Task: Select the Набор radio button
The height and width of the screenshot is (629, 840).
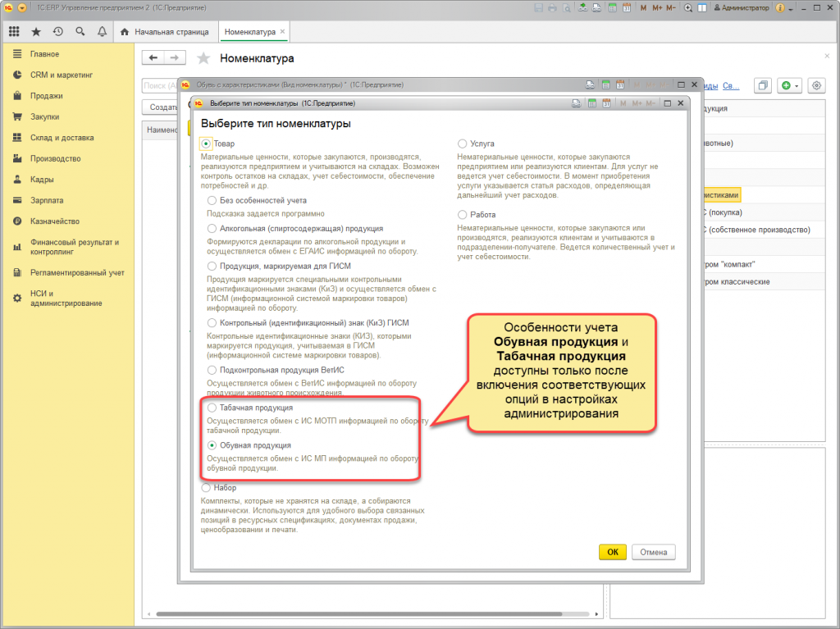Action: (206, 488)
